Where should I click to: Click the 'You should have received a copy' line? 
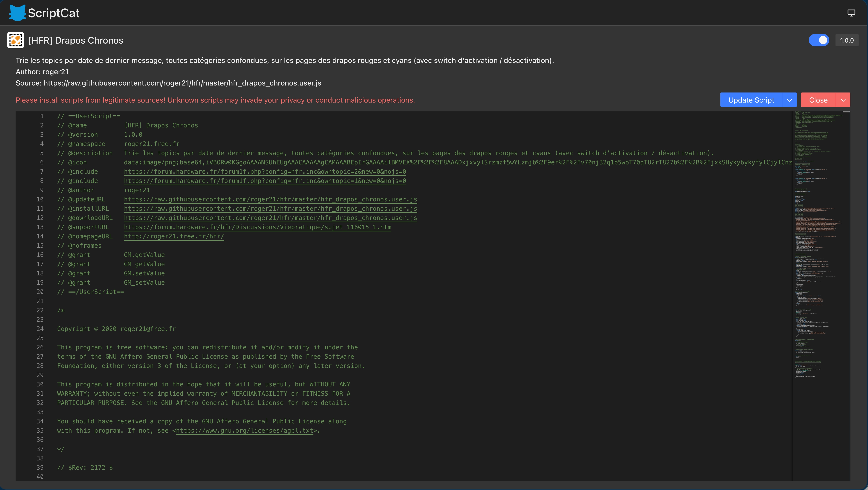coord(202,421)
